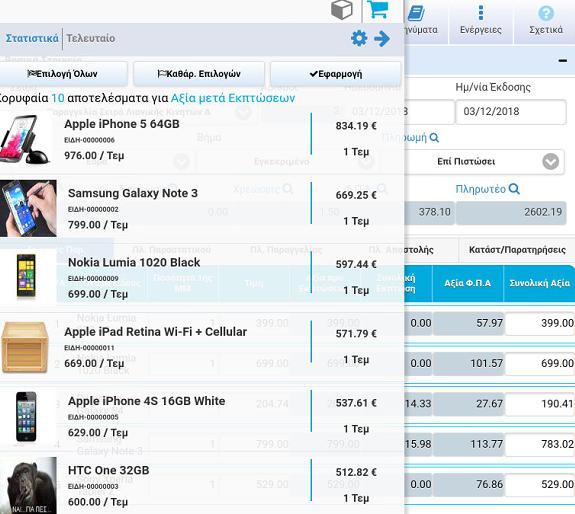The image size is (575, 514).
Task: Click VAT value cell 76.86
Action: click(x=469, y=485)
